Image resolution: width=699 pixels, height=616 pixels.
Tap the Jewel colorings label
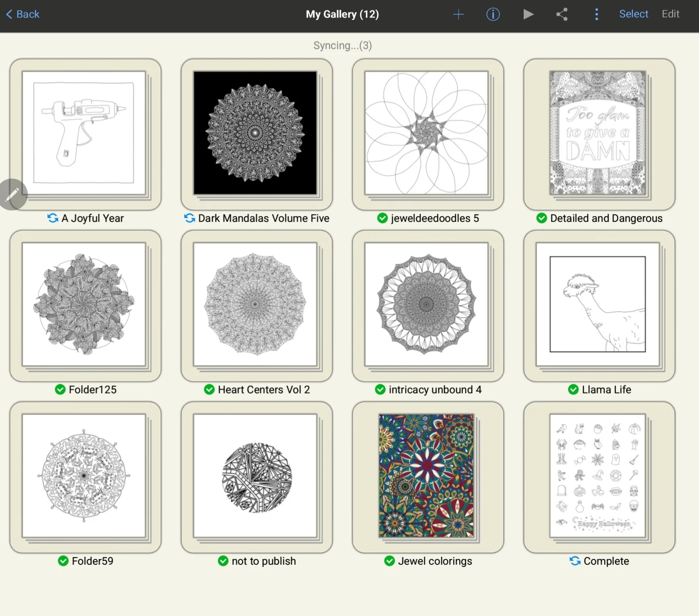435,561
